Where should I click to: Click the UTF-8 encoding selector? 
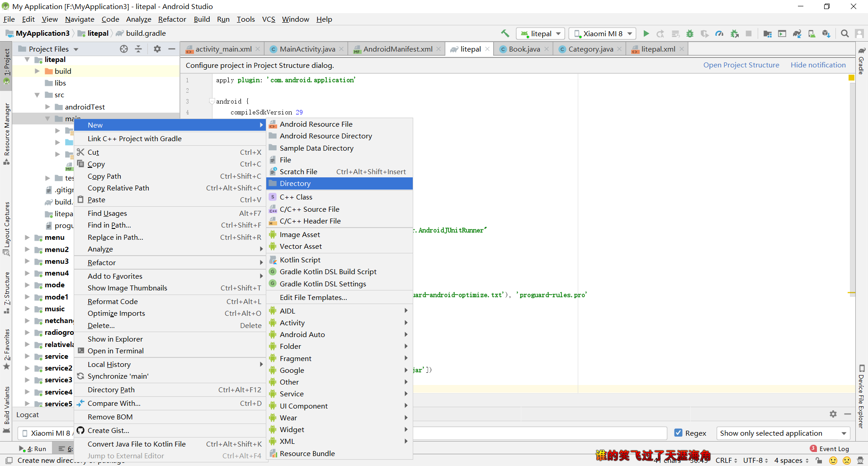755,461
